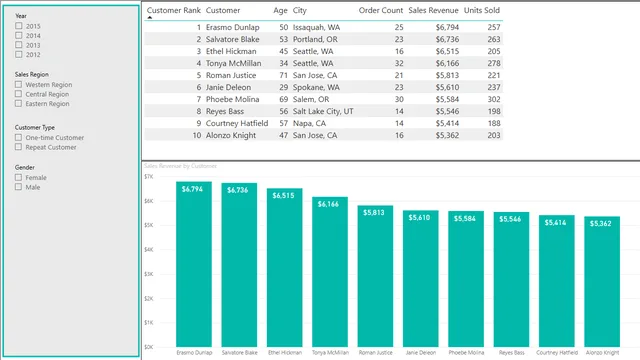This screenshot has height=360, width=640.
Task: Select the Tonya McMillan bar in chart
Action: point(330,272)
